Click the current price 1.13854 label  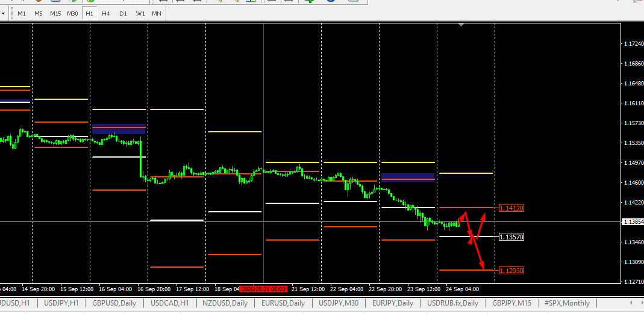click(633, 222)
